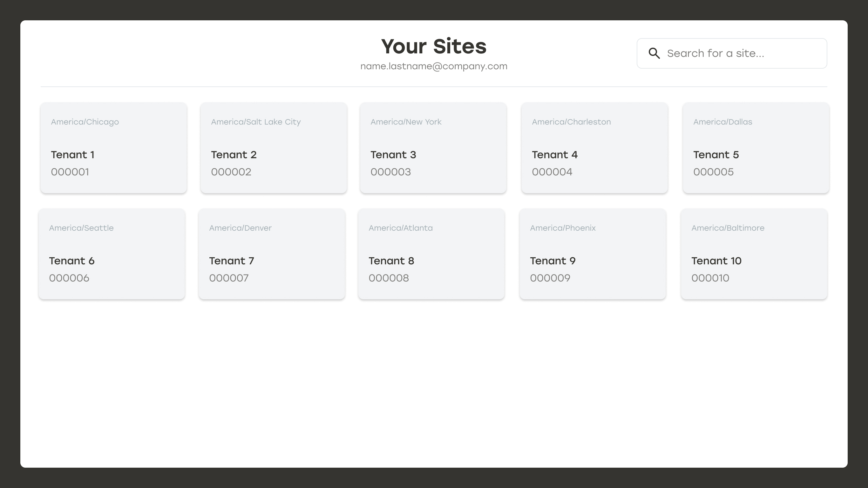Click the America/Phoenix timezone label
Screen dimensions: 868x488
click(x=563, y=228)
